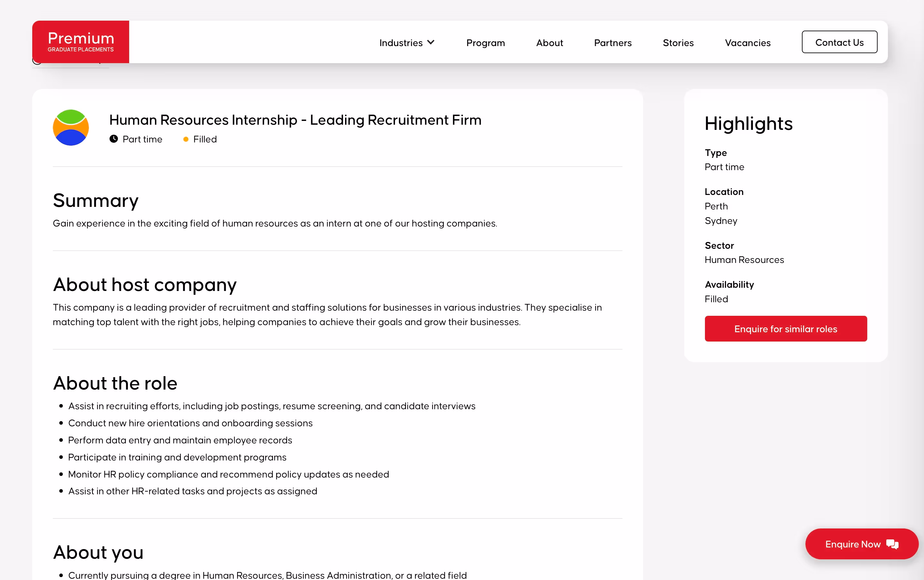Click 'Assist in recruiting efforts' bullet
Viewport: 924px width, 580px height.
(x=272, y=406)
